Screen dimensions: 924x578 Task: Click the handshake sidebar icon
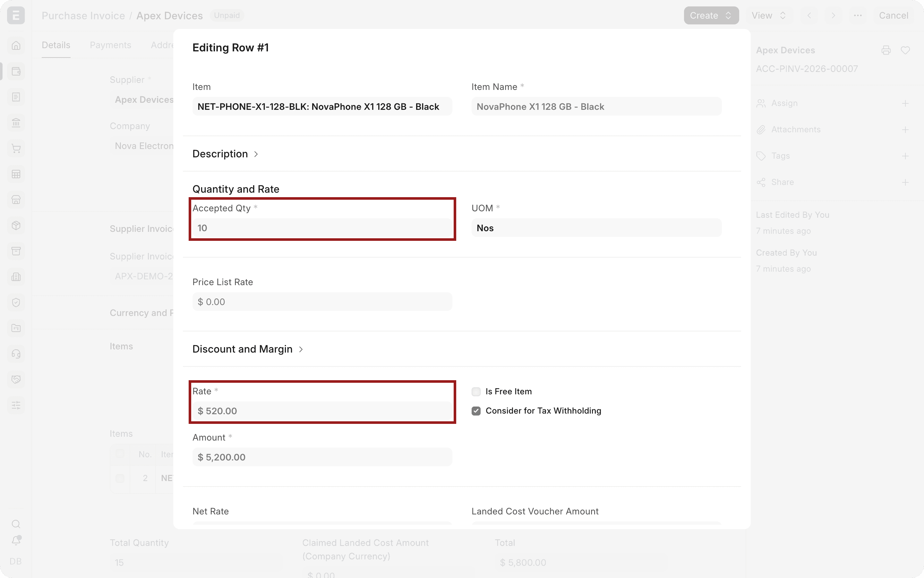pos(16,380)
